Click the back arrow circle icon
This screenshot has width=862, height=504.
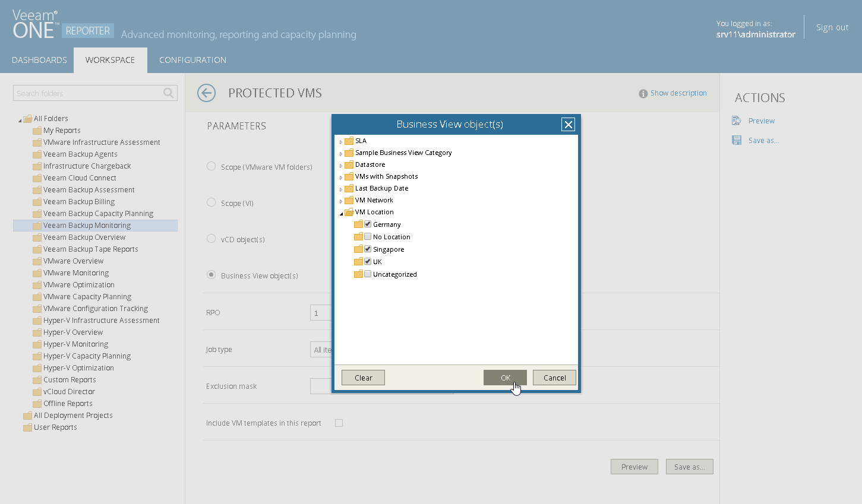206,93
